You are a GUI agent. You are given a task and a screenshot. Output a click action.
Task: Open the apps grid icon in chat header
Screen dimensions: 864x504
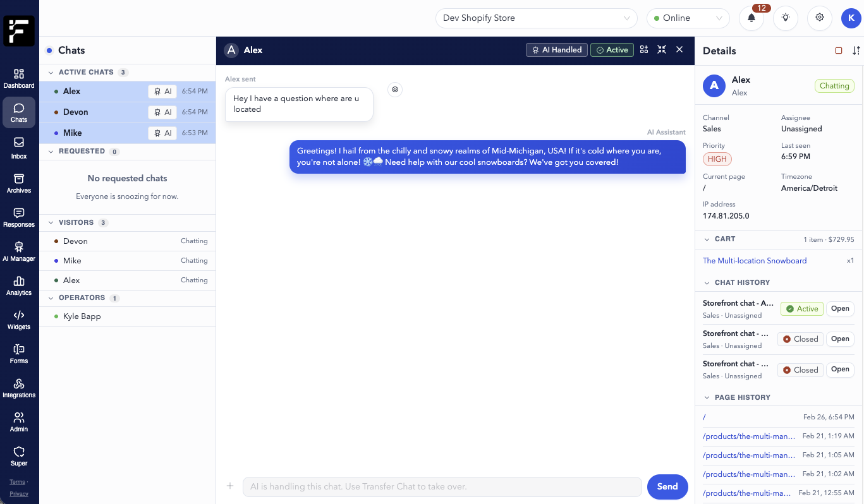(x=643, y=49)
